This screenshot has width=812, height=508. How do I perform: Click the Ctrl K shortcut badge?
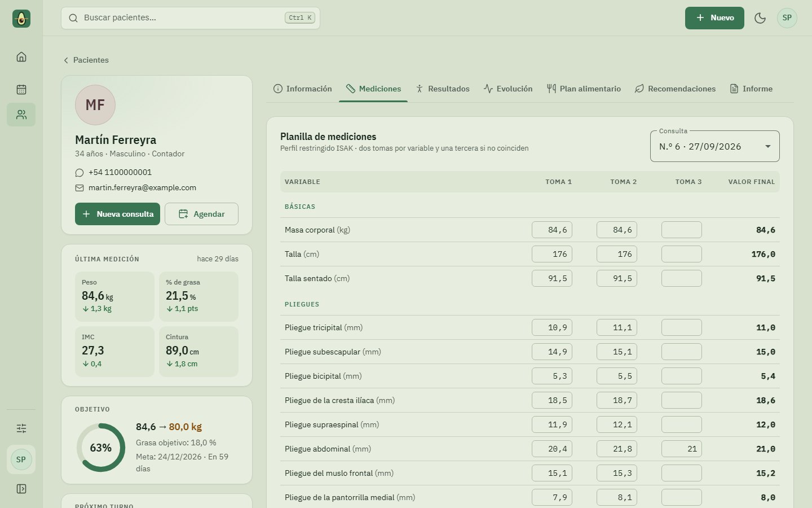300,18
